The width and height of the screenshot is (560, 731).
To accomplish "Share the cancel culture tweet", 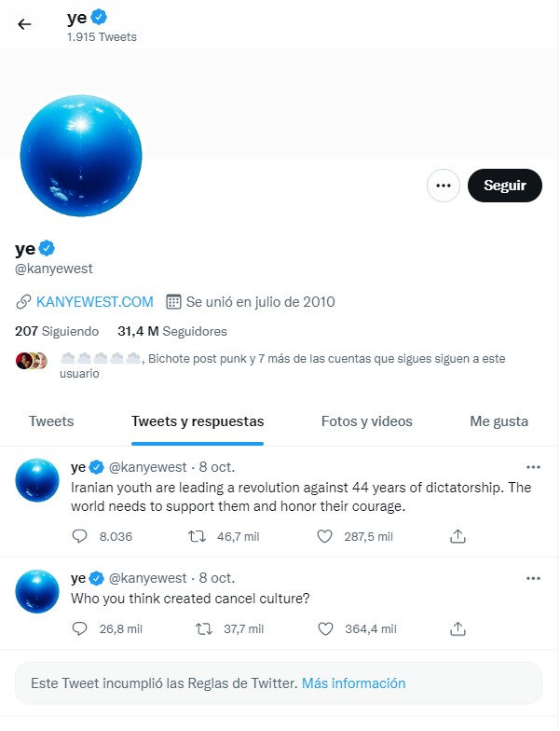I will (458, 628).
